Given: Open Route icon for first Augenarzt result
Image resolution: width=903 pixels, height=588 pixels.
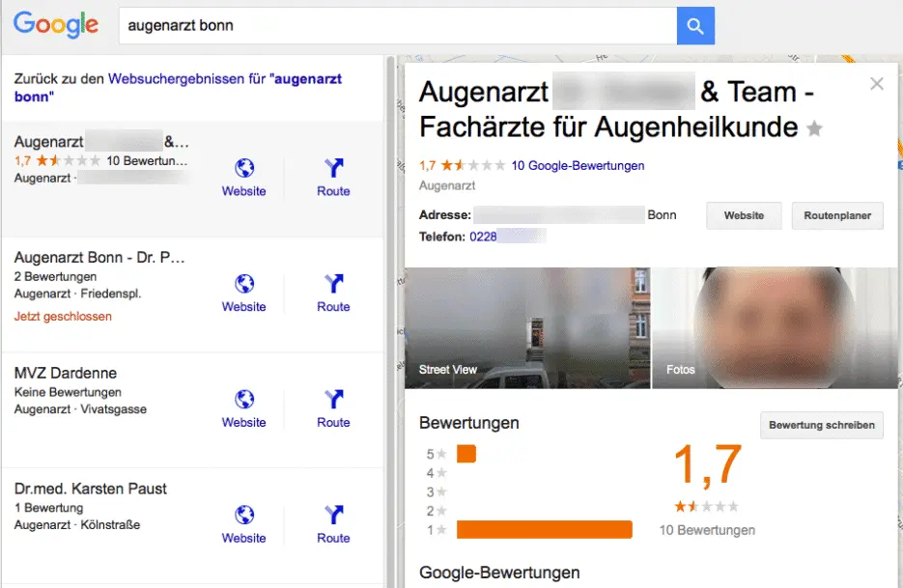Looking at the screenshot, I should pos(333,168).
